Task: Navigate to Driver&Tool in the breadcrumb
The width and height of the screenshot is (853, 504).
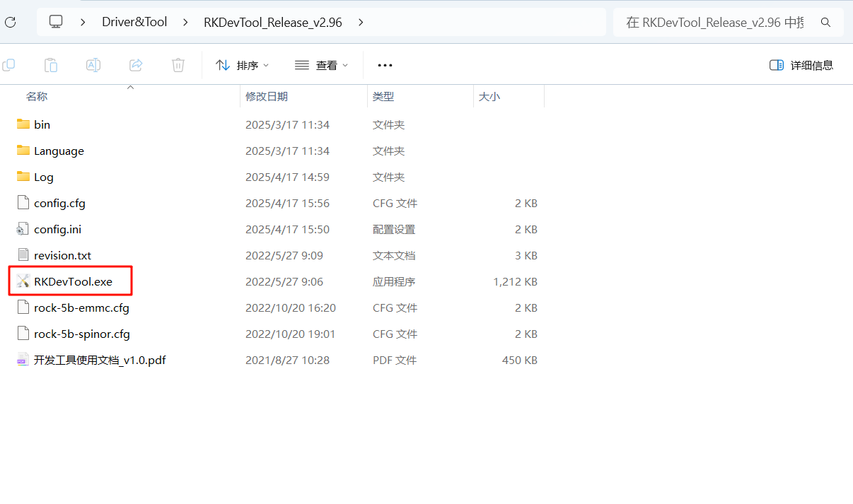Action: tap(134, 22)
